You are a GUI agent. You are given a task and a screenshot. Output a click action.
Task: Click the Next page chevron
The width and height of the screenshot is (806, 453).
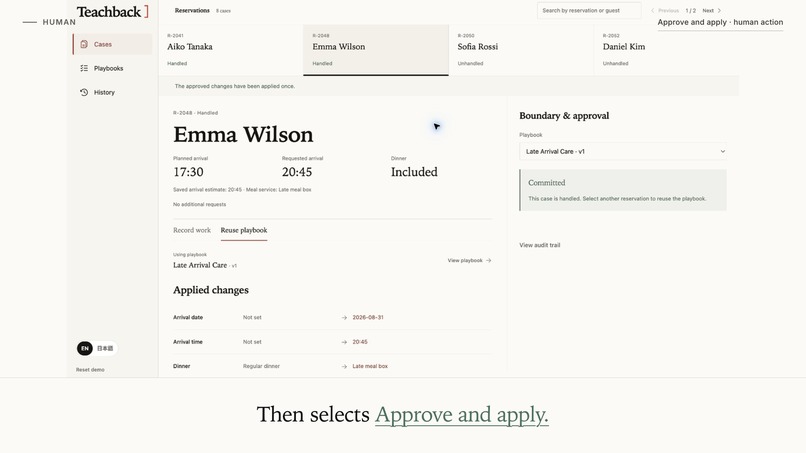click(719, 10)
